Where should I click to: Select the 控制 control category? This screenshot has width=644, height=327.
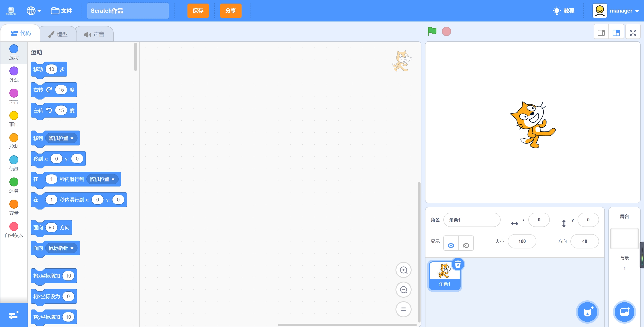(14, 141)
